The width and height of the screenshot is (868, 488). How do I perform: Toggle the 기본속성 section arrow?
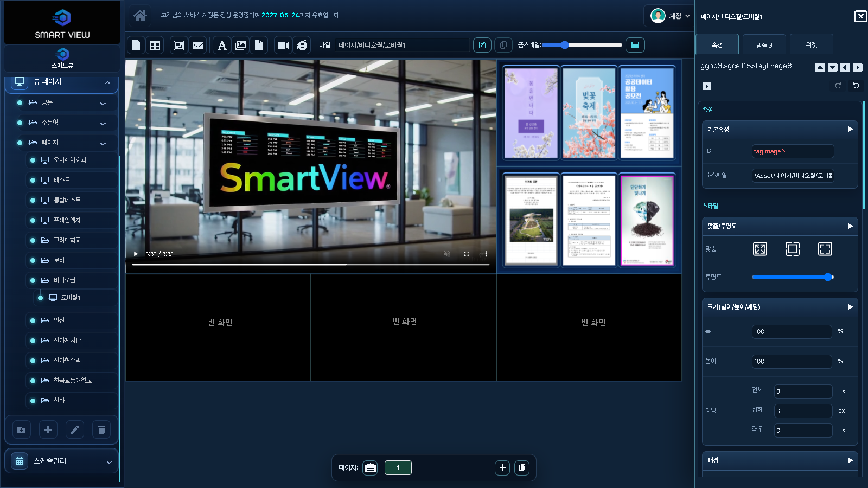click(x=851, y=129)
